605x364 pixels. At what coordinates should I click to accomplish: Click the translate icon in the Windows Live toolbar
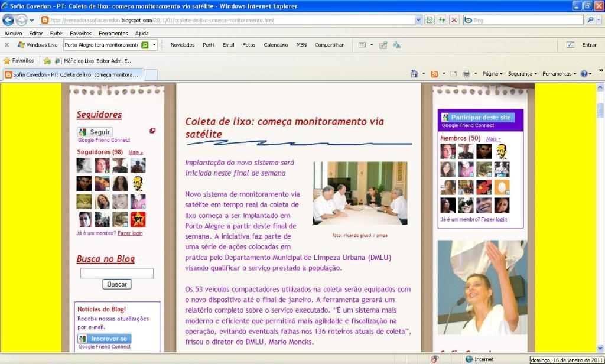(396, 45)
